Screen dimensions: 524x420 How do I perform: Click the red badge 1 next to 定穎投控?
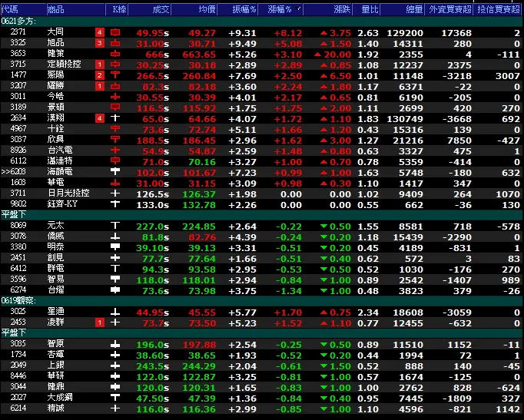point(100,64)
